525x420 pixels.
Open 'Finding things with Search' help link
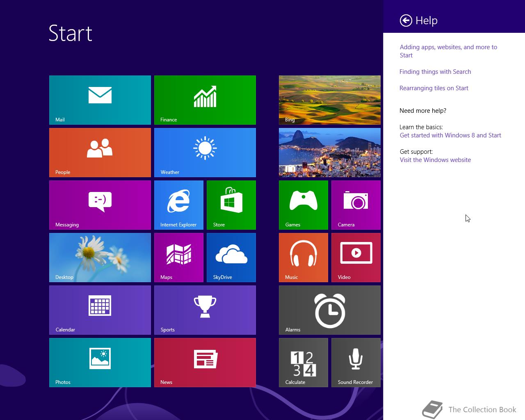coord(435,72)
